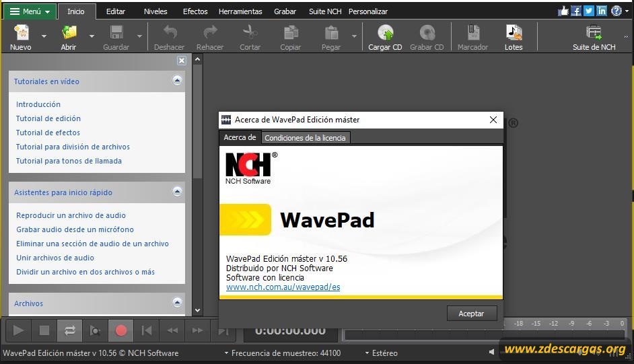The image size is (634, 364).
Task: Open the Estéreo channel dropdown
Action: (382, 353)
